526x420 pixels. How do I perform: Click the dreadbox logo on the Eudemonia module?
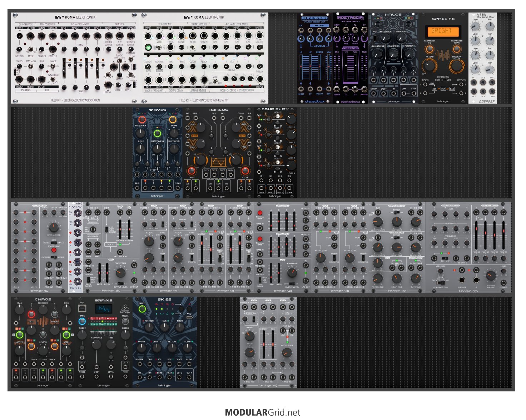tap(315, 101)
